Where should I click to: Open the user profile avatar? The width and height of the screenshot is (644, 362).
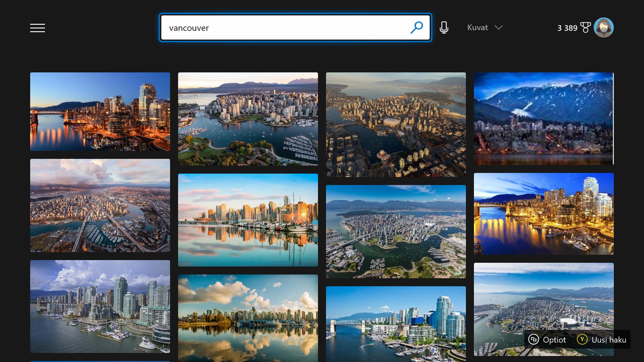pyautogui.click(x=603, y=27)
